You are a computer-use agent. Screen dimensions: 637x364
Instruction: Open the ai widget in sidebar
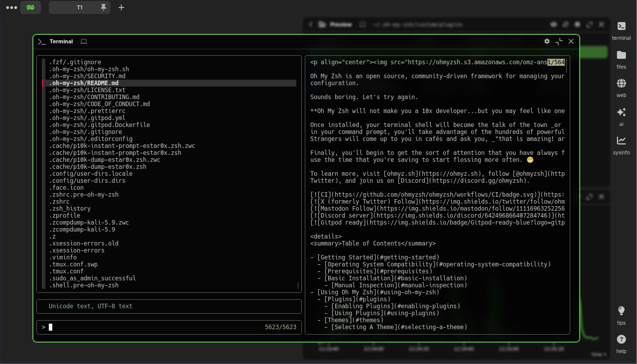[622, 117]
